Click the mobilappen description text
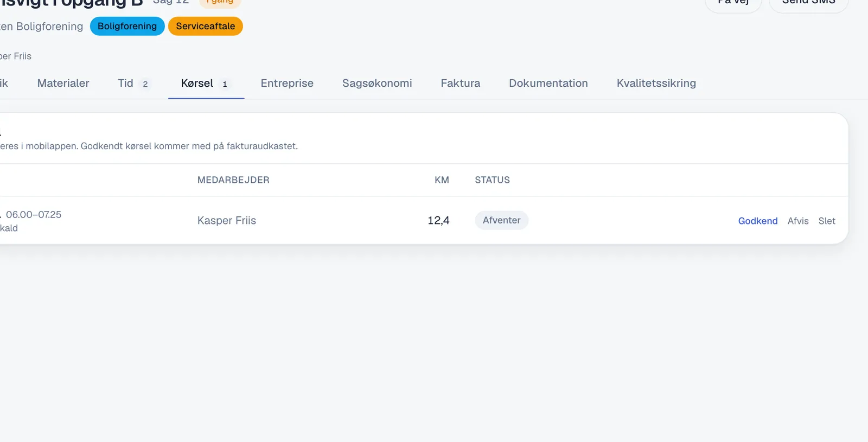868x442 pixels. pos(149,146)
